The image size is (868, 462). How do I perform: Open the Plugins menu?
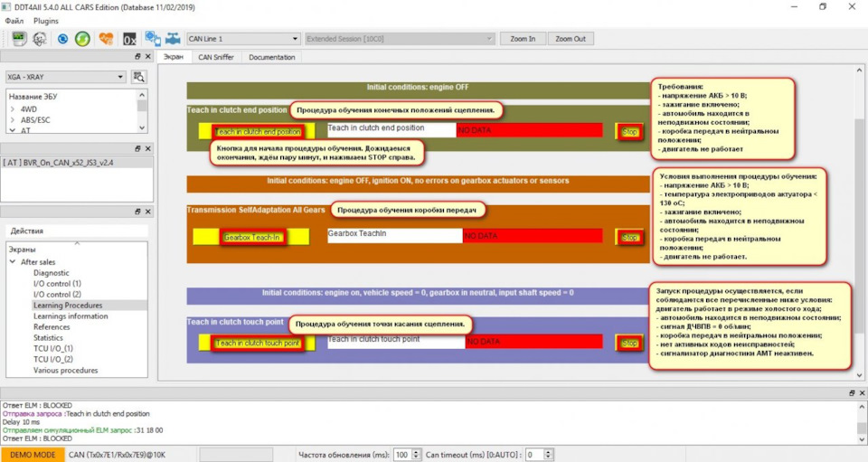46,21
